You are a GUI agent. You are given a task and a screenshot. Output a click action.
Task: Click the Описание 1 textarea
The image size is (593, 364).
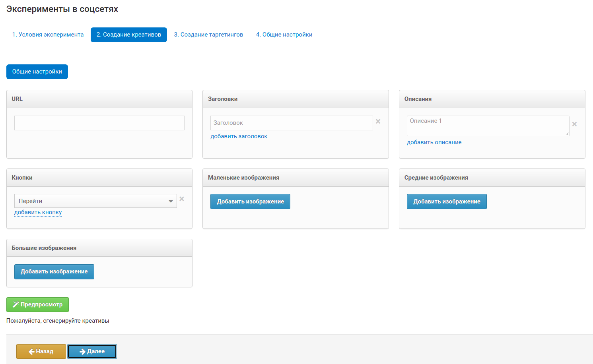(488, 126)
